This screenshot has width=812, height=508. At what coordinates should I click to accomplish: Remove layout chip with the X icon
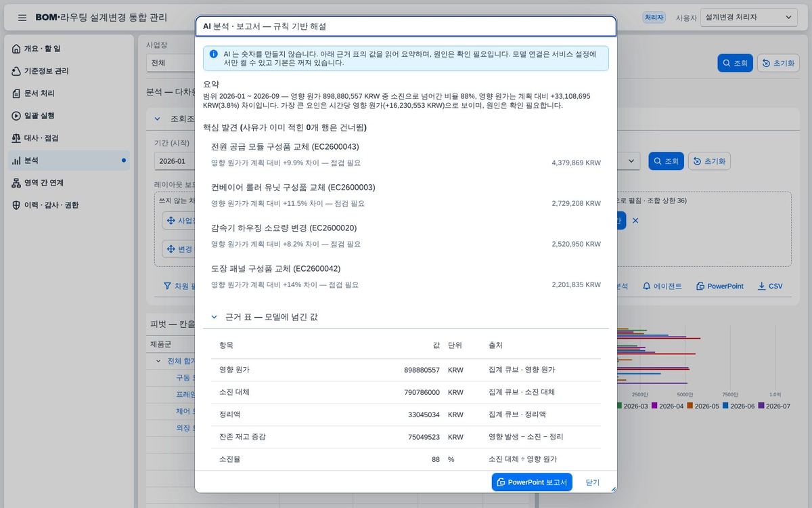tap(635, 221)
